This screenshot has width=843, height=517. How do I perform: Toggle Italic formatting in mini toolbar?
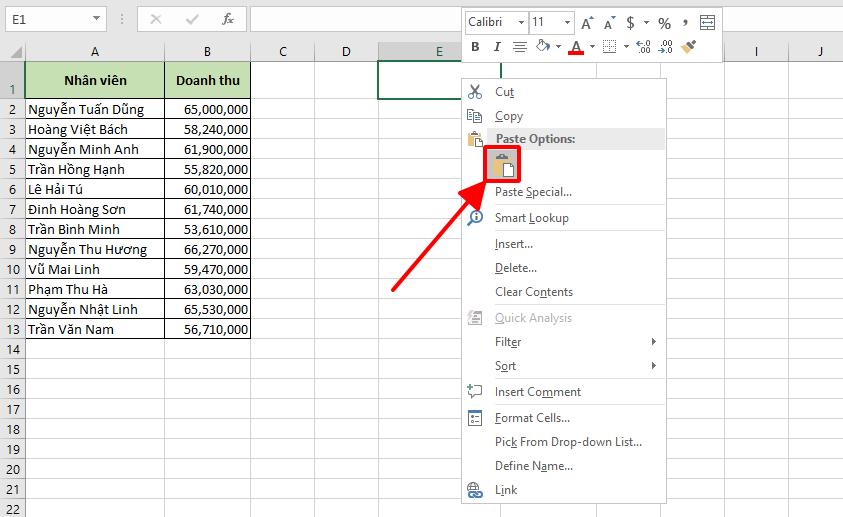497,46
